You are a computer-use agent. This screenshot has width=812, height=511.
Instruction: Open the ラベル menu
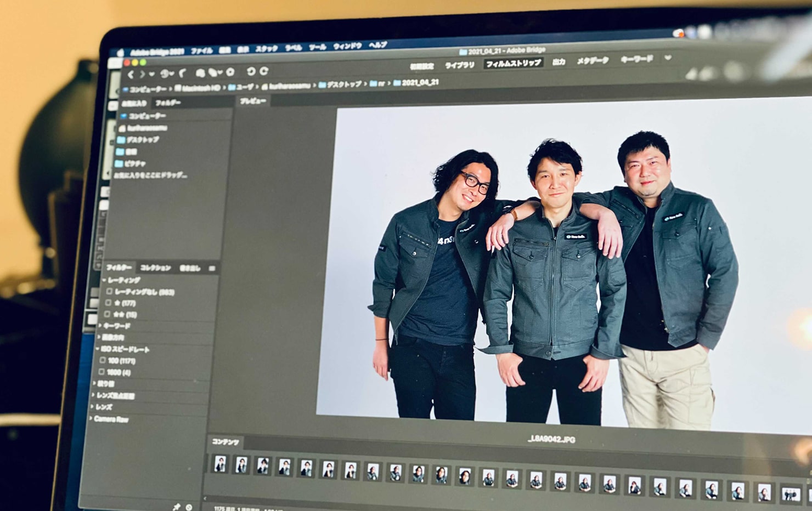pyautogui.click(x=294, y=48)
